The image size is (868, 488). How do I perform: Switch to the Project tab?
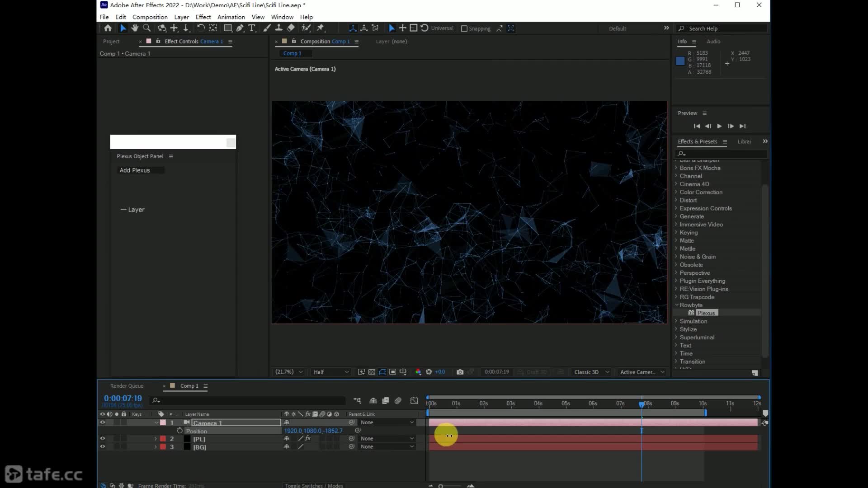pyautogui.click(x=111, y=41)
